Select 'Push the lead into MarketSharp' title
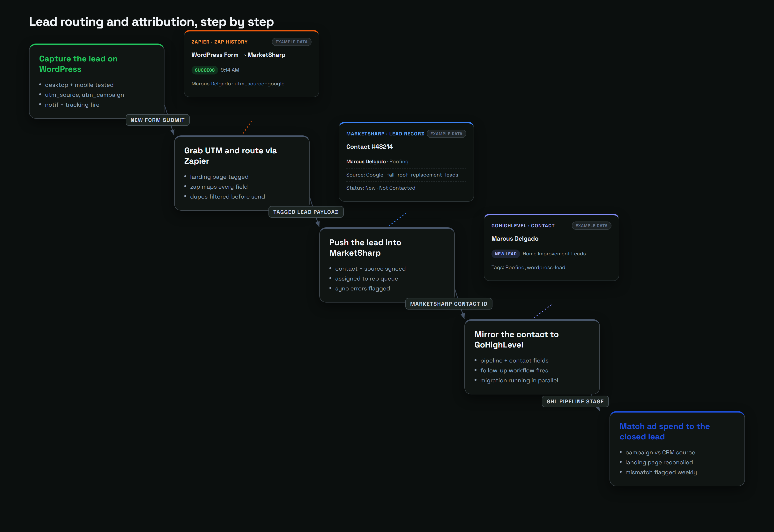774x532 pixels. (x=365, y=248)
